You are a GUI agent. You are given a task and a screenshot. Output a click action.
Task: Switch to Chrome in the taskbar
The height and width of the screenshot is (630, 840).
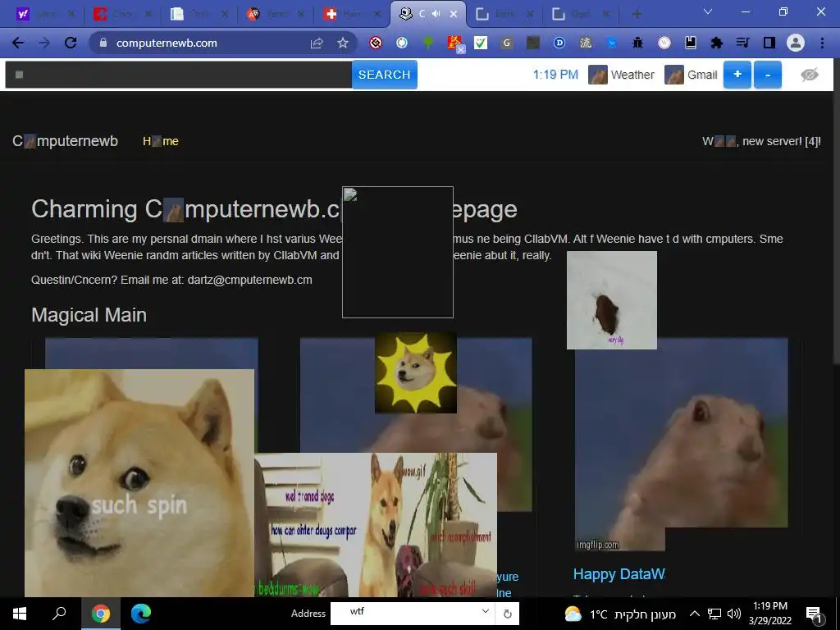(x=100, y=614)
